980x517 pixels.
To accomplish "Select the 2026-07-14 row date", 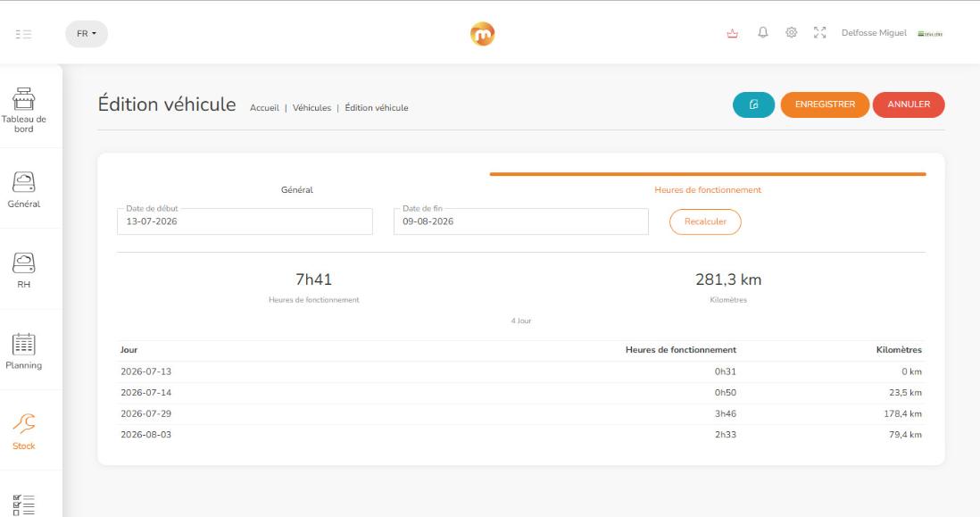I will pos(145,393).
